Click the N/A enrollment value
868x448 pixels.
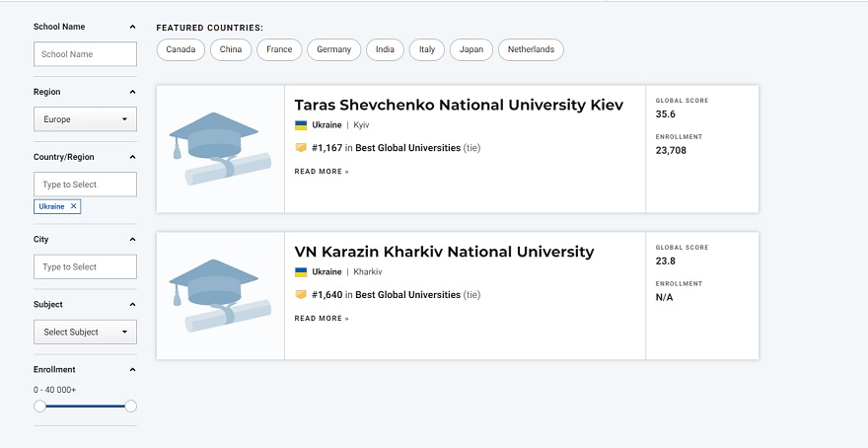click(x=664, y=297)
